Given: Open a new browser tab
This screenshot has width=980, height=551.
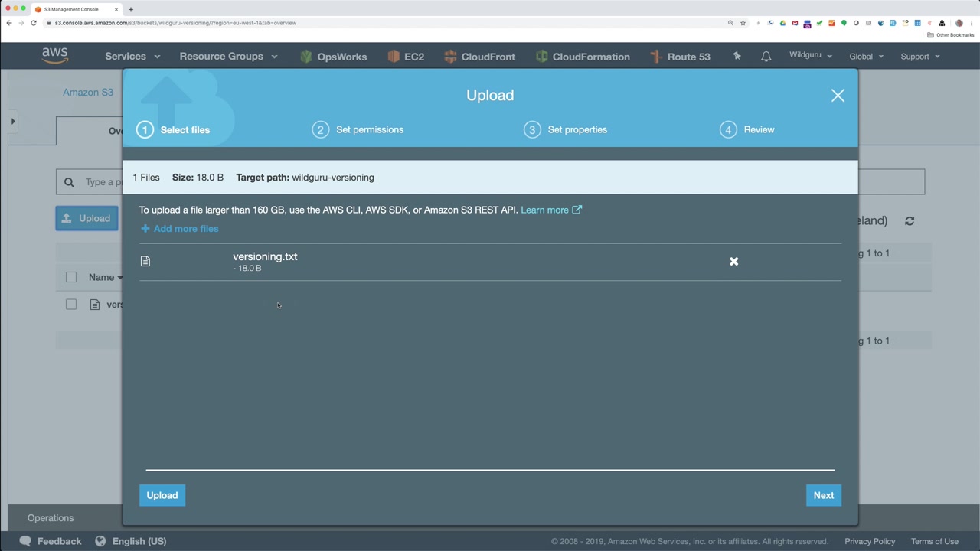Looking at the screenshot, I should (x=131, y=9).
